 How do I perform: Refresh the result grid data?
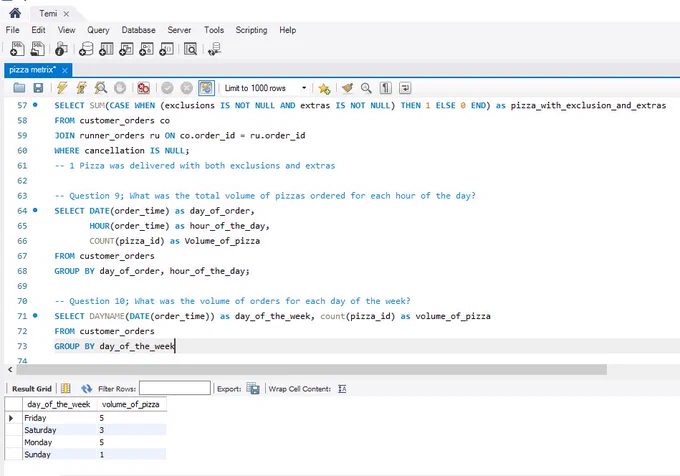86,389
